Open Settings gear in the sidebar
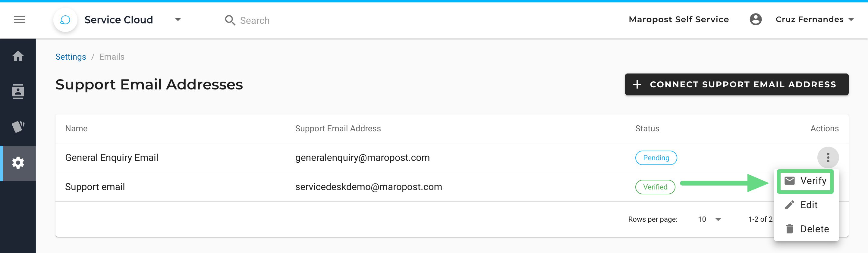This screenshot has height=253, width=868. coord(18,163)
